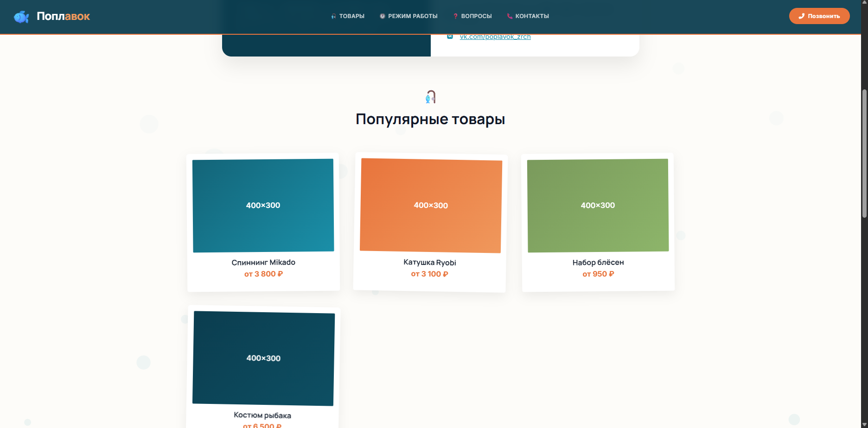Viewport: 868px width, 428px height.
Task: Click the price от 3 800 ₽
Action: coord(263,274)
